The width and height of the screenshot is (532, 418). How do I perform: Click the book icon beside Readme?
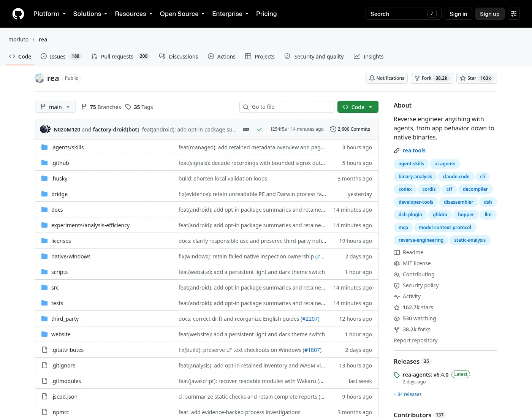click(397, 252)
